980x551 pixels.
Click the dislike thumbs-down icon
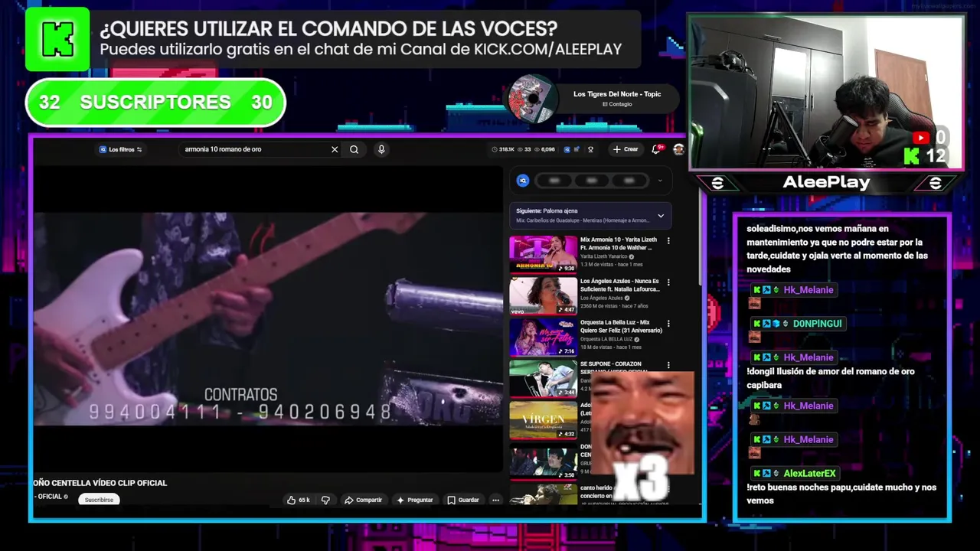[325, 500]
